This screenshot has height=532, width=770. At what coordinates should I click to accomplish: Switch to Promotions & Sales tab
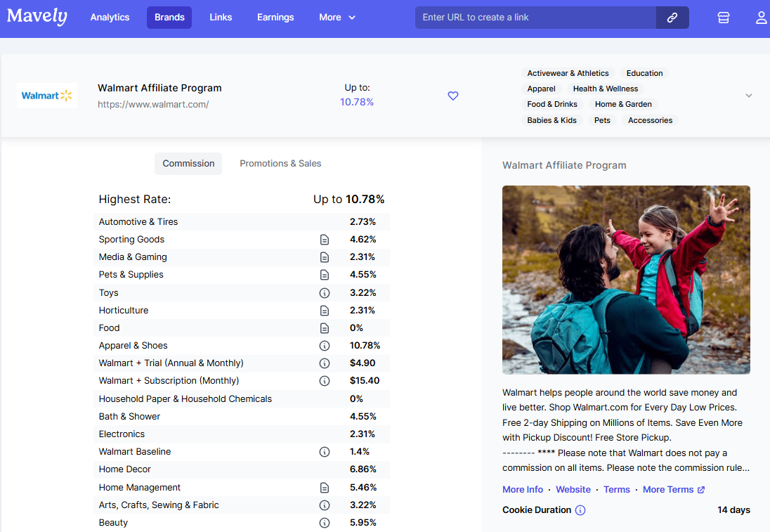[x=280, y=164]
